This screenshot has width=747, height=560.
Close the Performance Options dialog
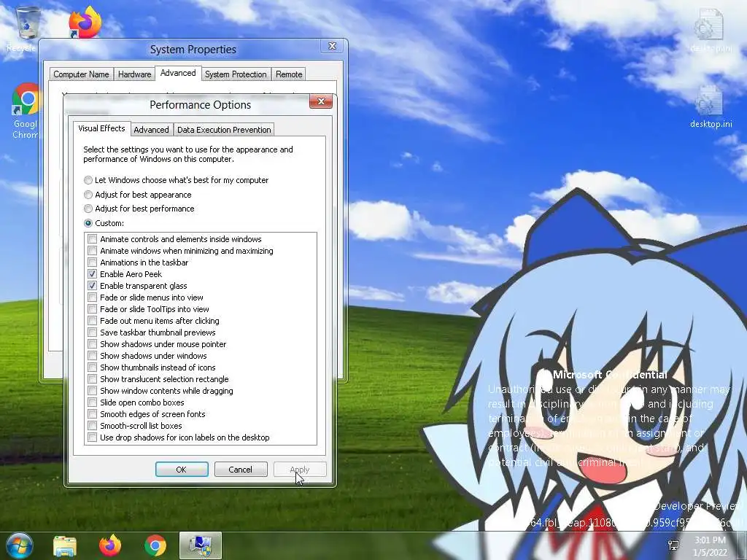tap(321, 101)
